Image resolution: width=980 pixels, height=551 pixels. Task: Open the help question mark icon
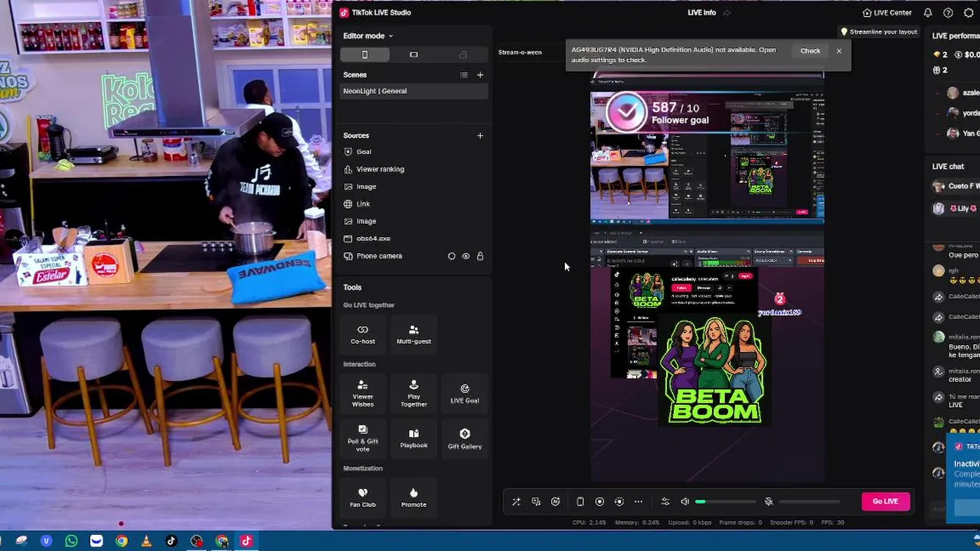[x=948, y=13]
